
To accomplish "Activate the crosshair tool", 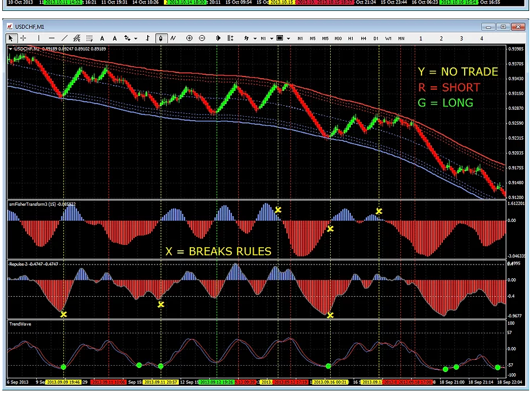I will (23, 39).
